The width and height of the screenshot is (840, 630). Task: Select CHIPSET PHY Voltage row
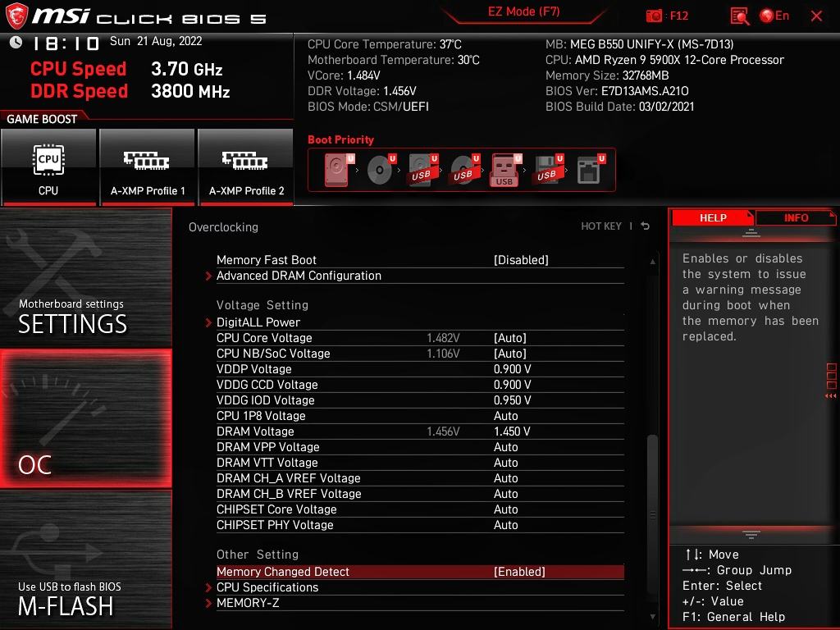pyautogui.click(x=420, y=525)
